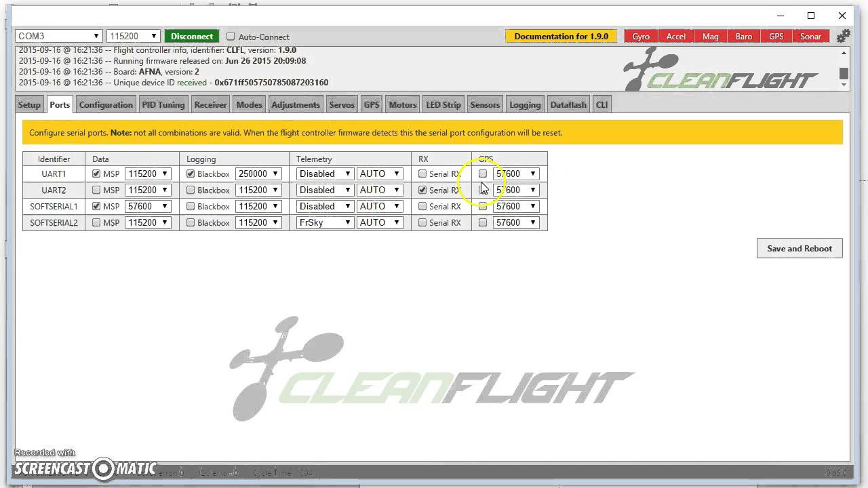The width and height of the screenshot is (868, 488).
Task: Open UART2 Blackbox baud dropdown
Action: [258, 190]
